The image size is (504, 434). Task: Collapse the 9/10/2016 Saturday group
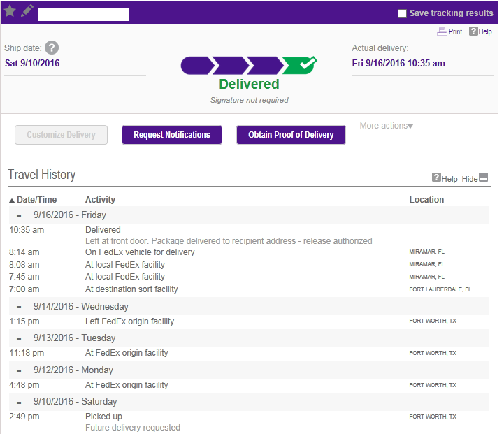coord(19,403)
